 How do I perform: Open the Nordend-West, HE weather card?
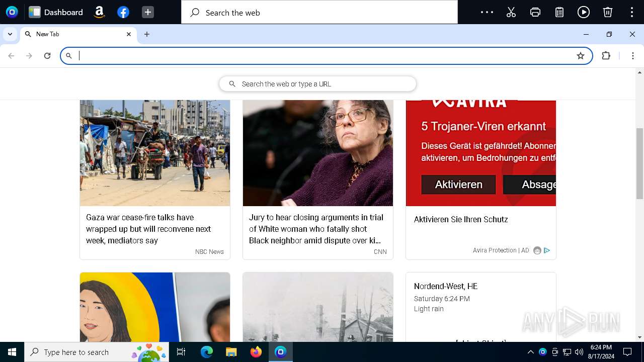(481, 307)
